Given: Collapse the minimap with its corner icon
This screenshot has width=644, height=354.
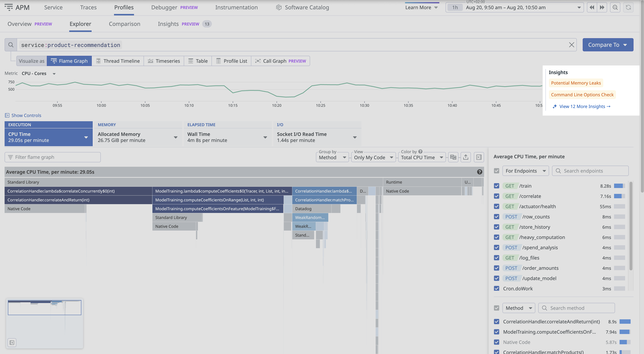Looking at the screenshot, I should click(x=12, y=342).
